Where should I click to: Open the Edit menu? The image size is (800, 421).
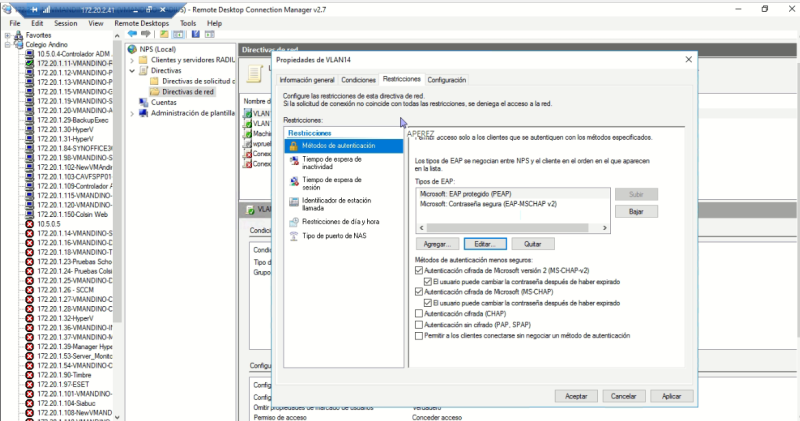[37, 23]
